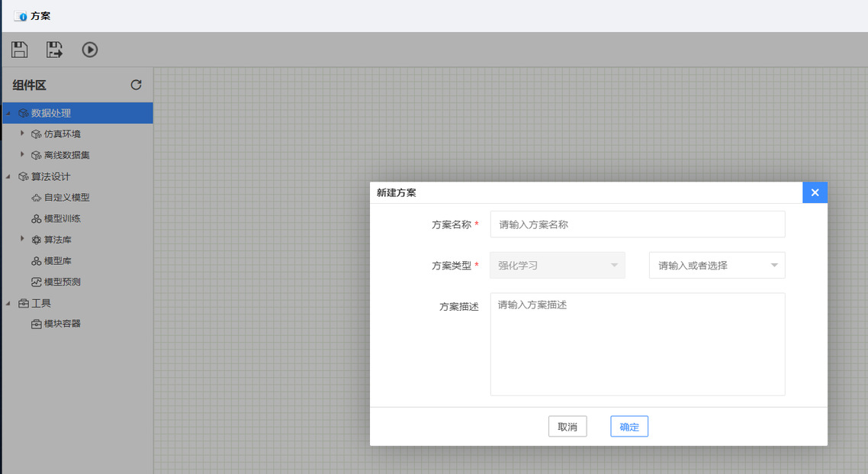Screen dimensions: 868x474
Task: Click the 方案名称 input field
Action: pyautogui.click(x=637, y=224)
